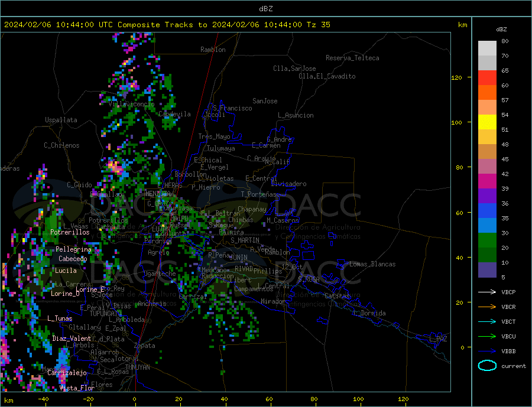Click the 'VBCU' legend label
The height and width of the screenshot is (407, 532).
[508, 337]
